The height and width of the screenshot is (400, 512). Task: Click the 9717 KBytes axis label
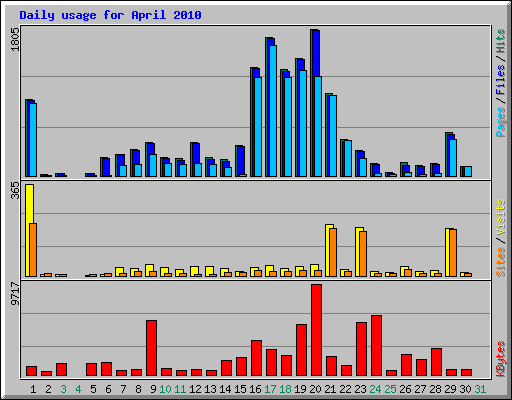(x=15, y=294)
